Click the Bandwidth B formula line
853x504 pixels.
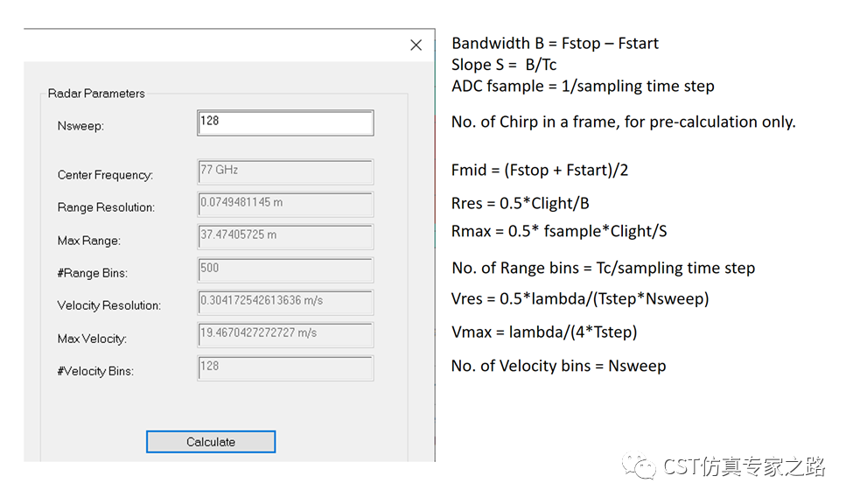click(x=555, y=43)
